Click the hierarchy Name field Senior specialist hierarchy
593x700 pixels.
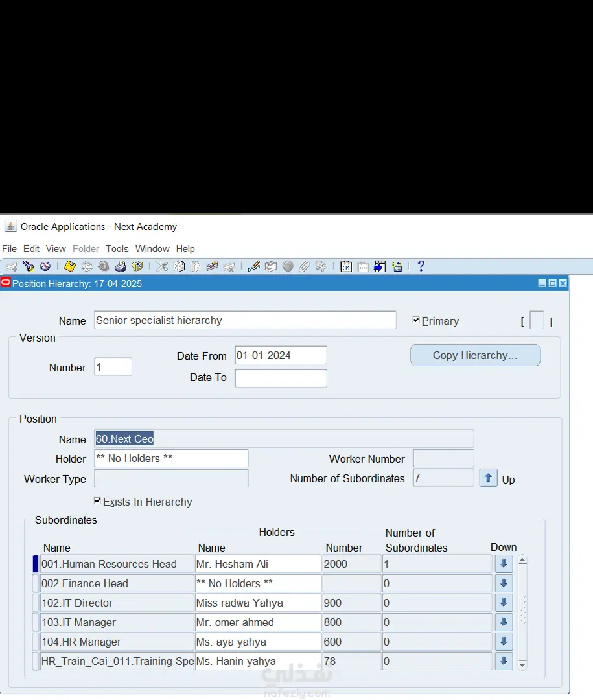coord(245,320)
